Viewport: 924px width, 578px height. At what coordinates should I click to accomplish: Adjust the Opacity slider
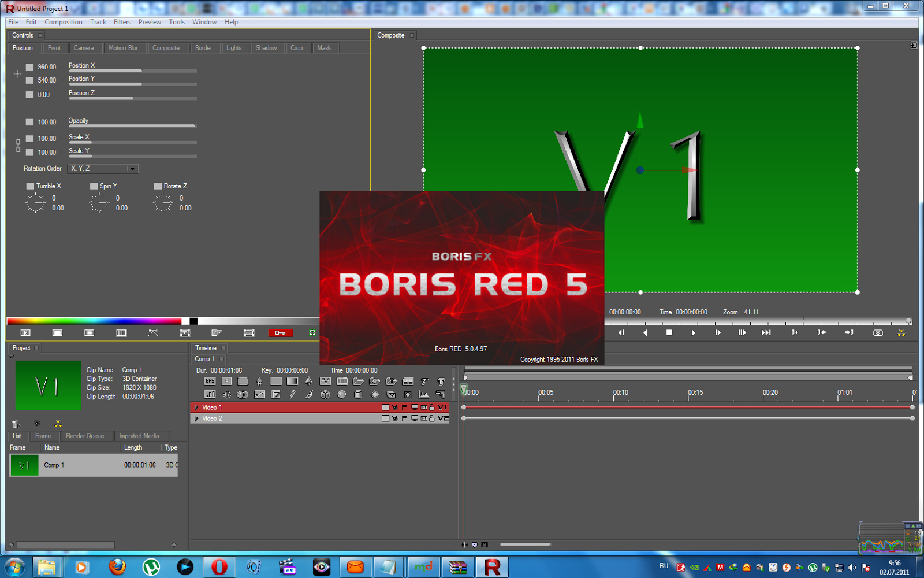click(x=132, y=125)
